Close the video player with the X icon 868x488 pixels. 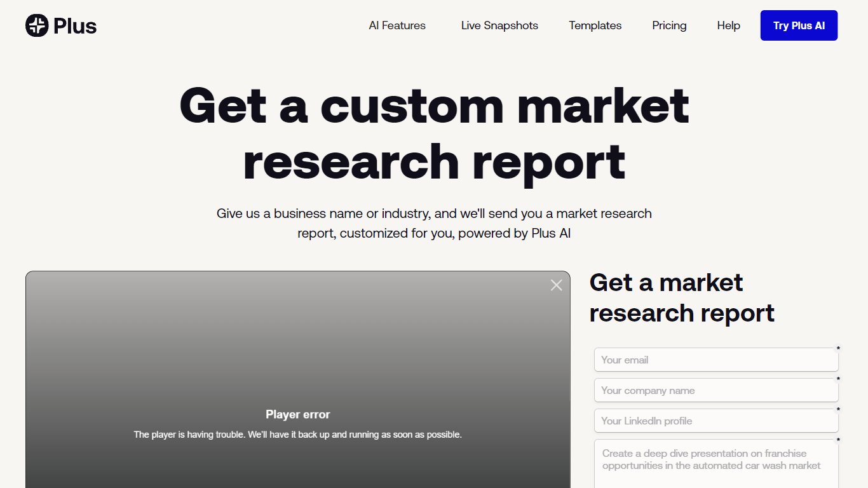click(556, 285)
